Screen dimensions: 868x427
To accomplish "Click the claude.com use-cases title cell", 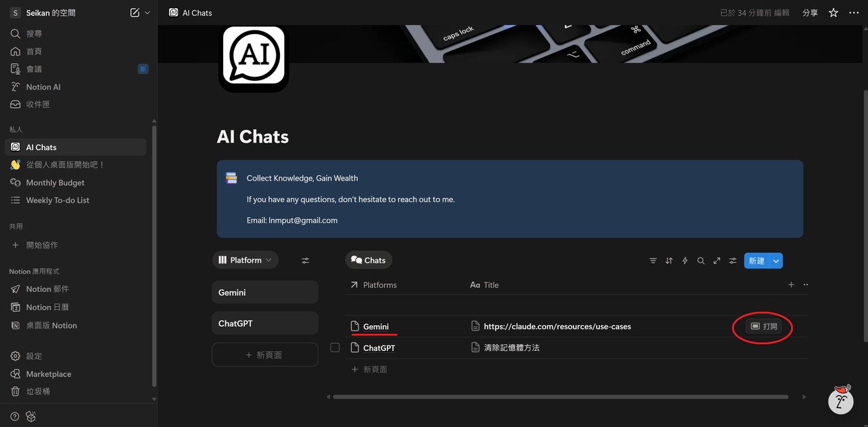I will pyautogui.click(x=557, y=327).
